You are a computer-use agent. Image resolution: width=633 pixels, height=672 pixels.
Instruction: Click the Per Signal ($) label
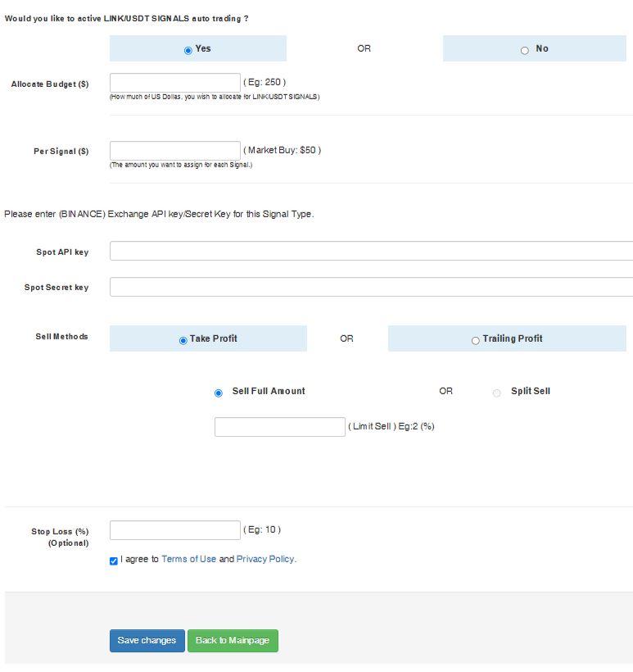(61, 152)
